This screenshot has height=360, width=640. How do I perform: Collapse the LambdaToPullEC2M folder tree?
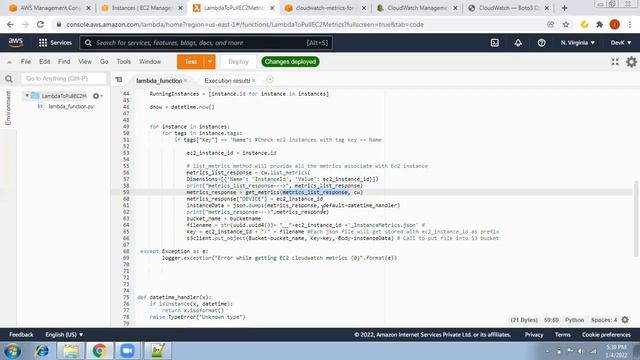pos(27,96)
